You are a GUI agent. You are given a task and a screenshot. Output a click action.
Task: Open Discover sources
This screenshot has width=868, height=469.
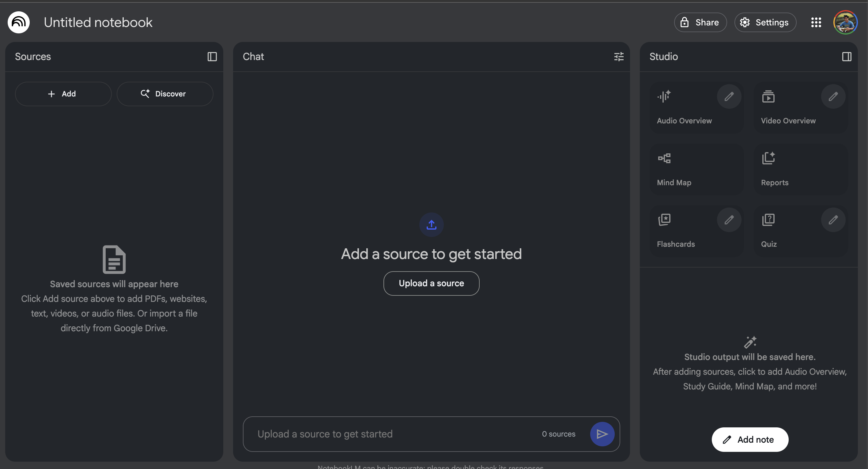pos(165,94)
